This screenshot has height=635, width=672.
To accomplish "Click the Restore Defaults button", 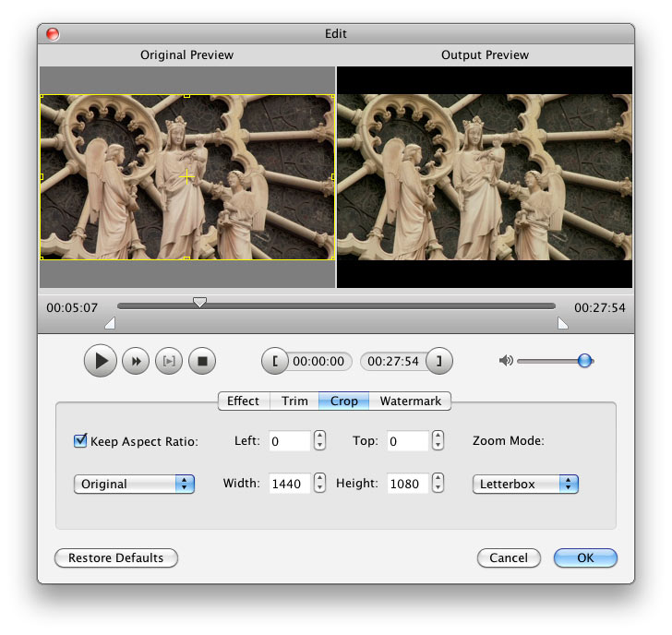I will point(116,557).
